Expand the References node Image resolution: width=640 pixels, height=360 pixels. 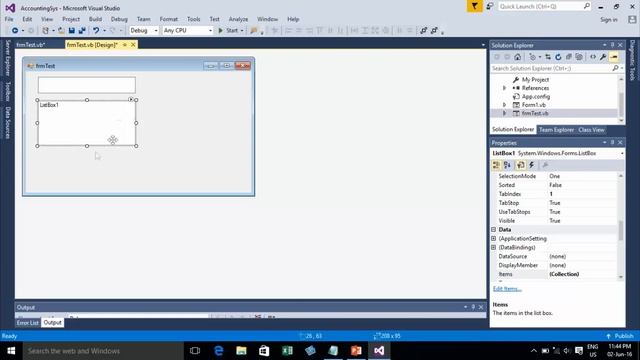tap(504, 88)
